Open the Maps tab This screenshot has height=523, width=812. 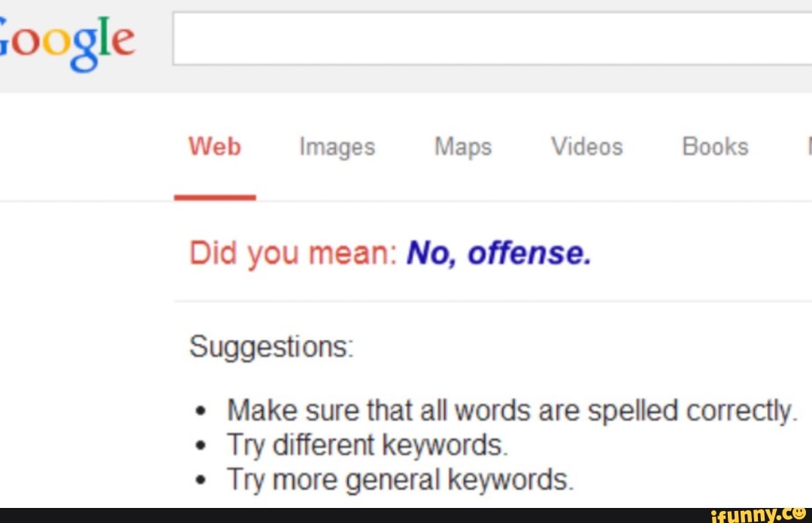(x=463, y=147)
